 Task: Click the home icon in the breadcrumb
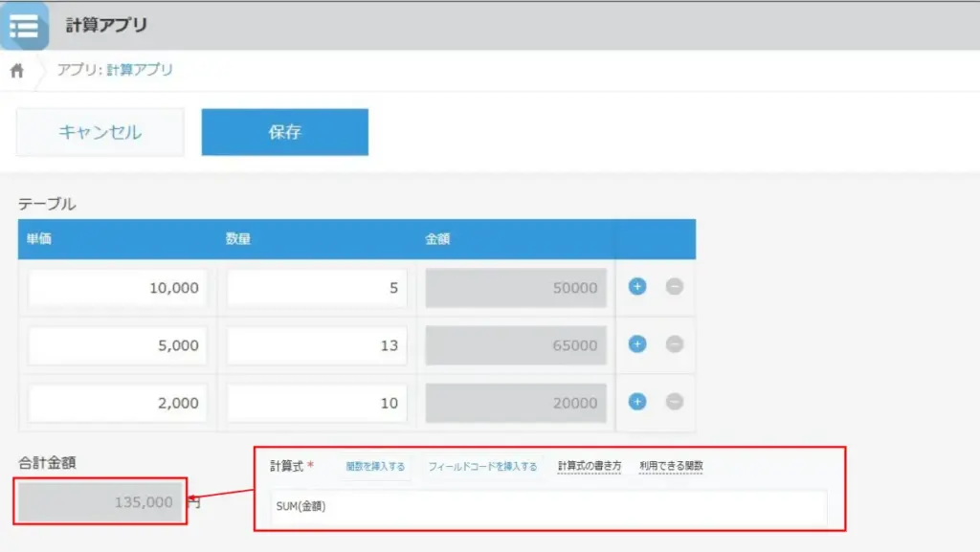coord(16,69)
